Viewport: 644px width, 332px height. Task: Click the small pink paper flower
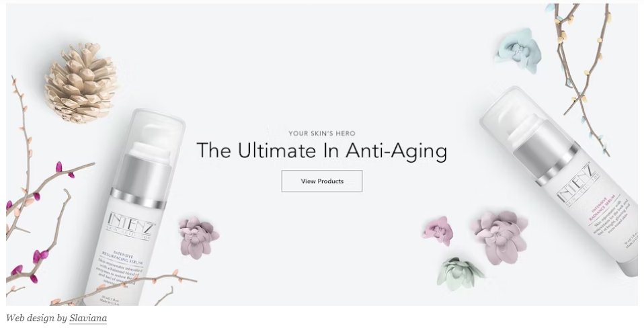tap(438, 231)
